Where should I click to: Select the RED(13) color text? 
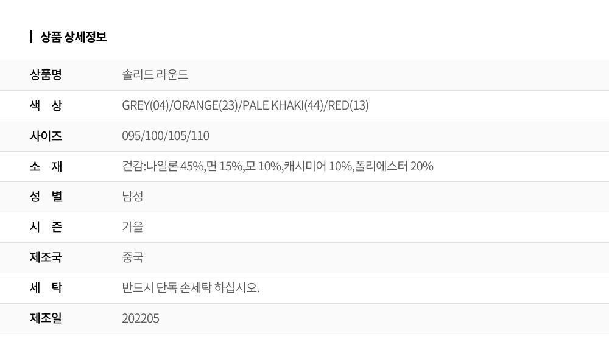tap(348, 105)
